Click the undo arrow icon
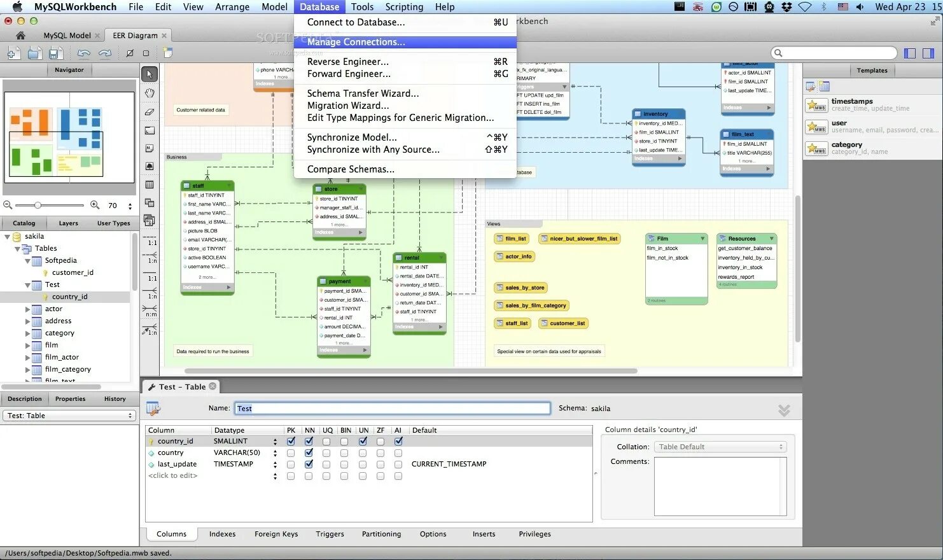 (83, 53)
